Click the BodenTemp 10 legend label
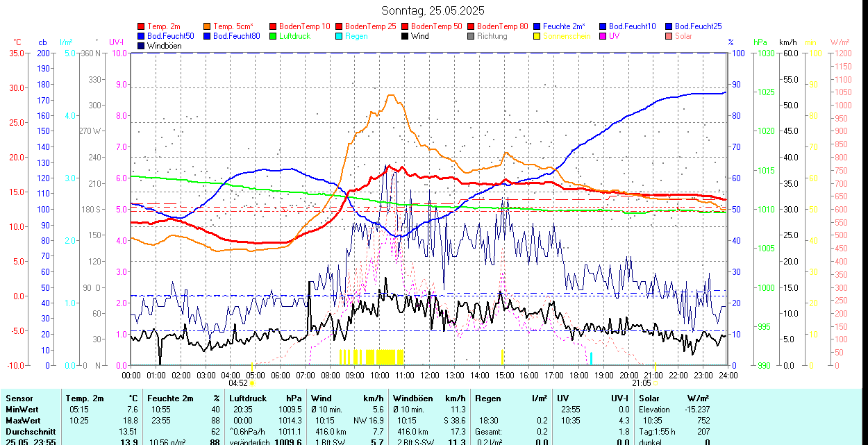The image size is (868, 445). (x=305, y=26)
